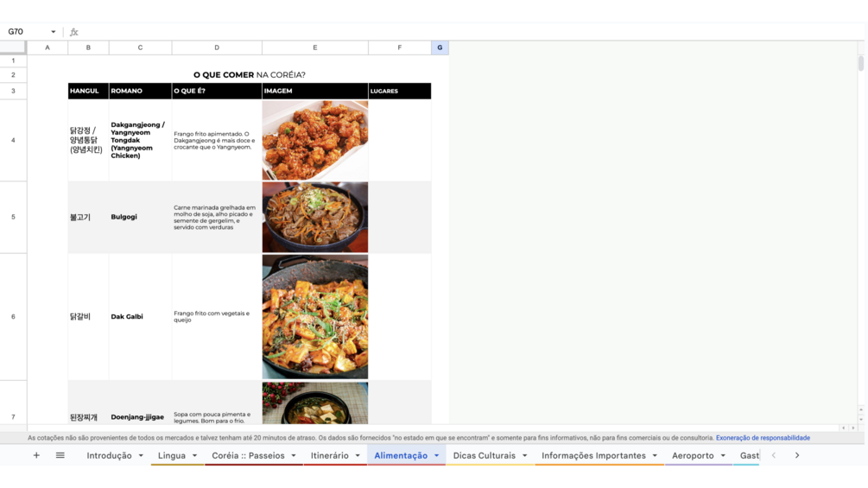Select the Dakgangjeong / Yangnyeom Tongdak cell
868x488 pixels.
[141, 140]
